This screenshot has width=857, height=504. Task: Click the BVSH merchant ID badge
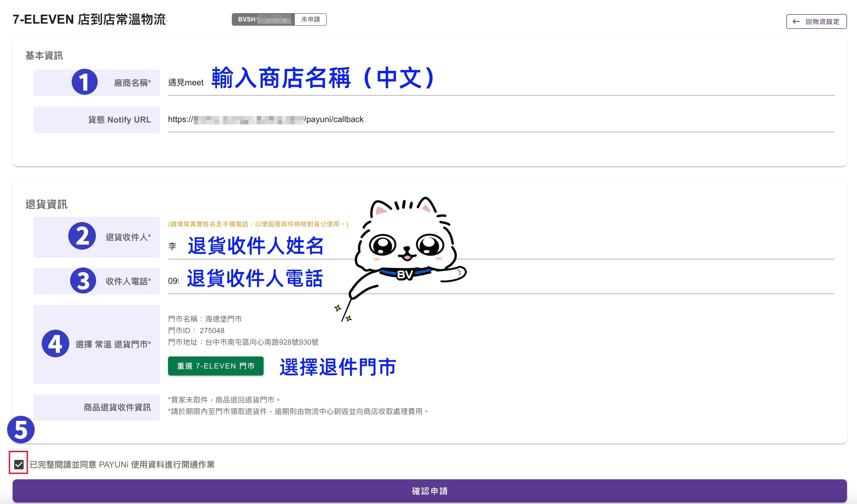pyautogui.click(x=263, y=19)
